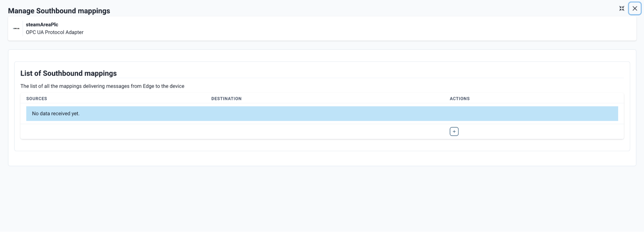Click the 'No data received yet' banner
Screen dimensions: 644x232
[x=322, y=114]
